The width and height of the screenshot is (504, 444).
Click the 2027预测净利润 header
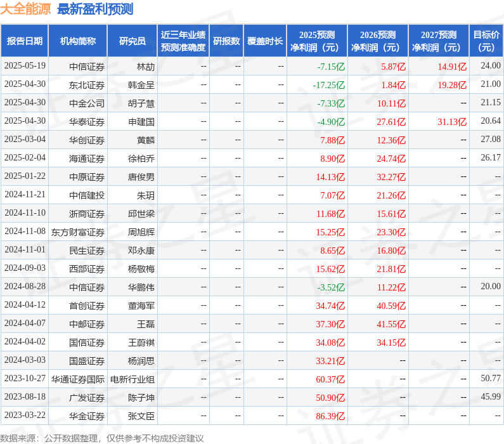[439, 41]
